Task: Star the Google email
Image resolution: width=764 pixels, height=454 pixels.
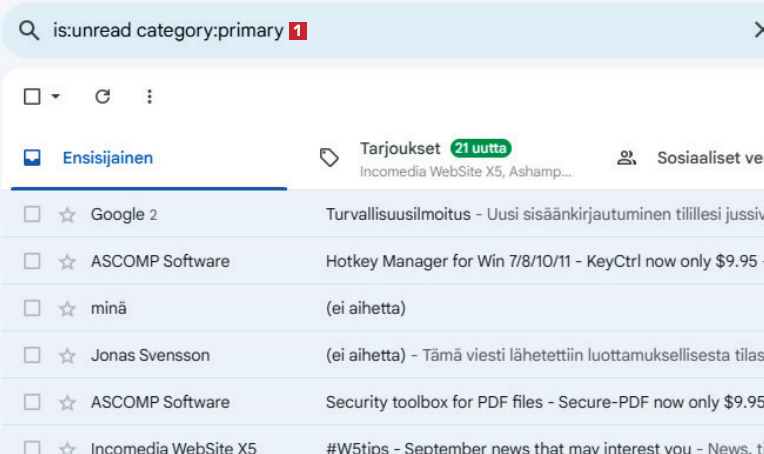Action: (x=67, y=215)
